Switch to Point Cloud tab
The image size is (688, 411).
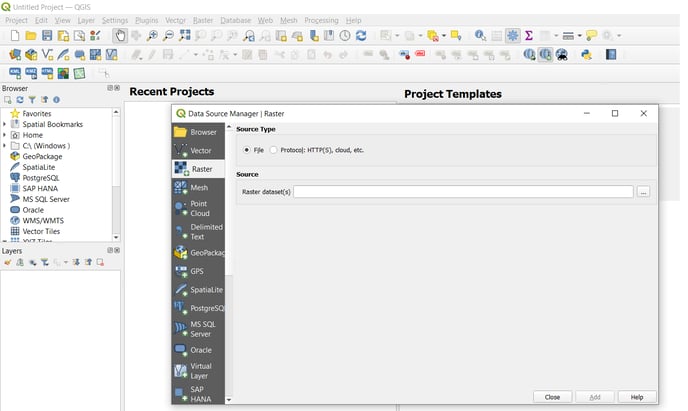[198, 208]
